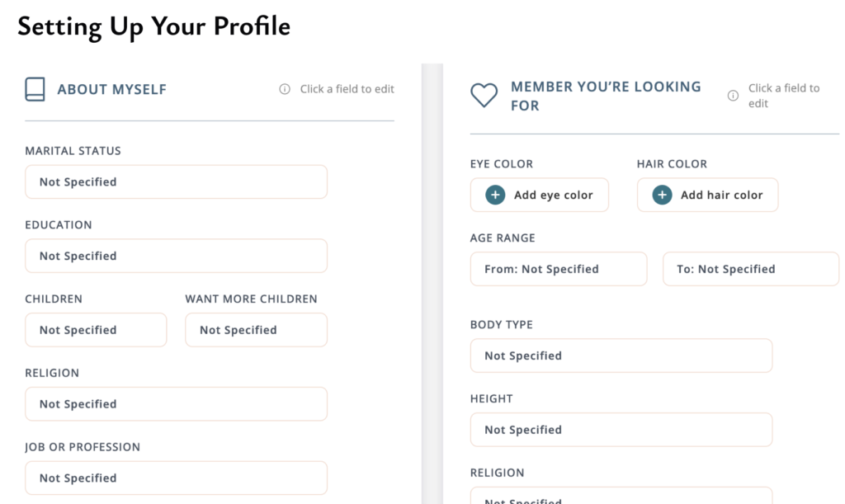Screen dimensions: 845x504
Task: Click the plus icon on Add hair color
Action: (661, 195)
